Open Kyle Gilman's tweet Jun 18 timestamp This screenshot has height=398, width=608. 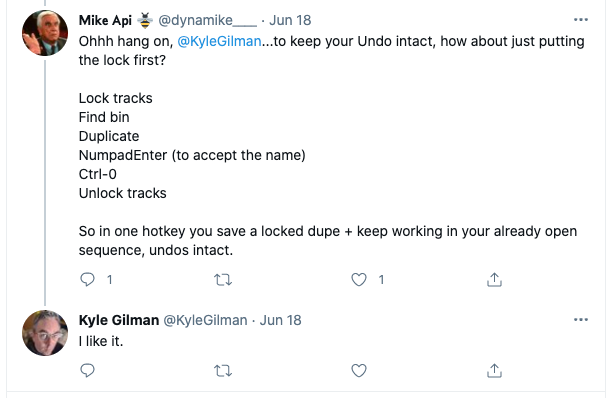coord(280,320)
